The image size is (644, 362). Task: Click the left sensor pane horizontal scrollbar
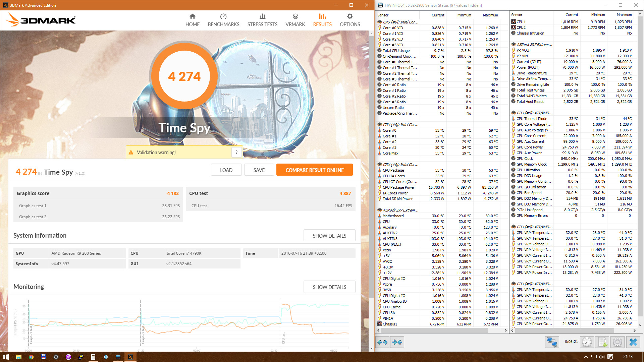click(434, 330)
